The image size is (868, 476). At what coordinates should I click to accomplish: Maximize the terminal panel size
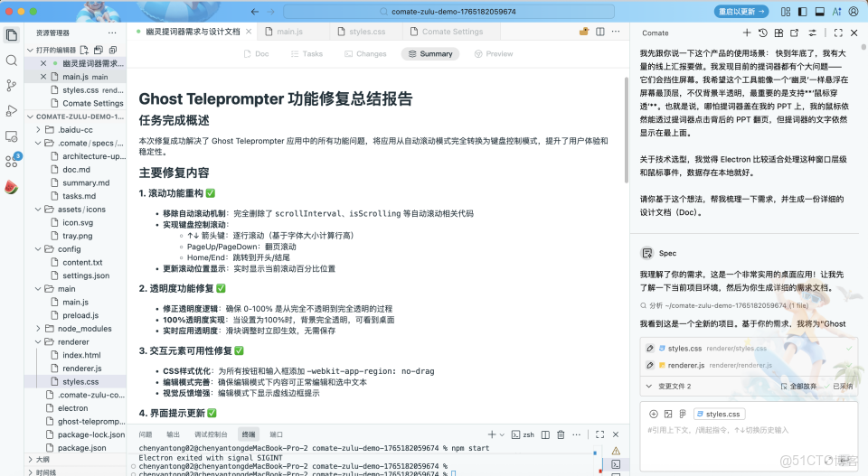[599, 434]
